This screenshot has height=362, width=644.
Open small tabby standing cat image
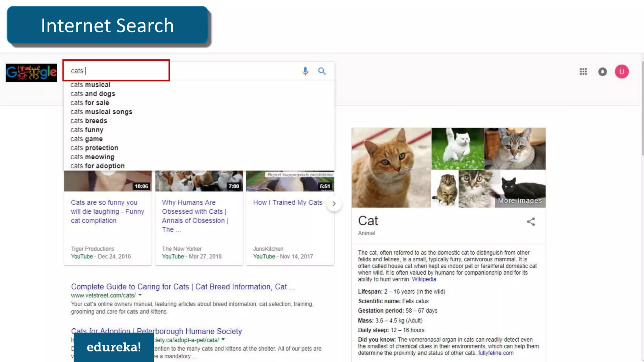445,189
